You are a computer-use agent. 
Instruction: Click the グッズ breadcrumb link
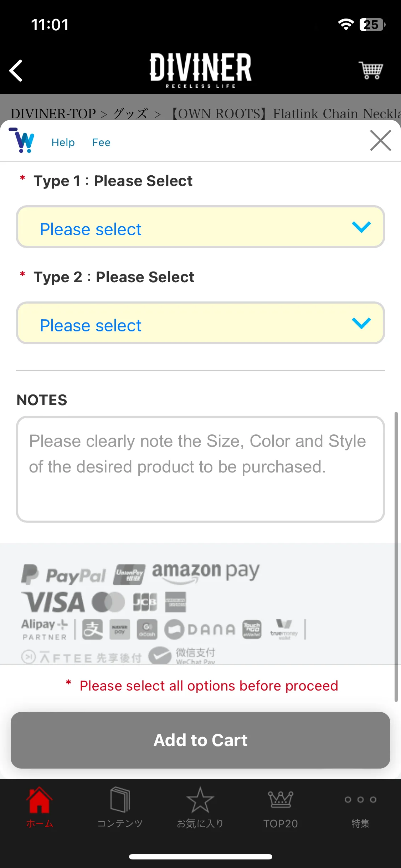(x=130, y=114)
